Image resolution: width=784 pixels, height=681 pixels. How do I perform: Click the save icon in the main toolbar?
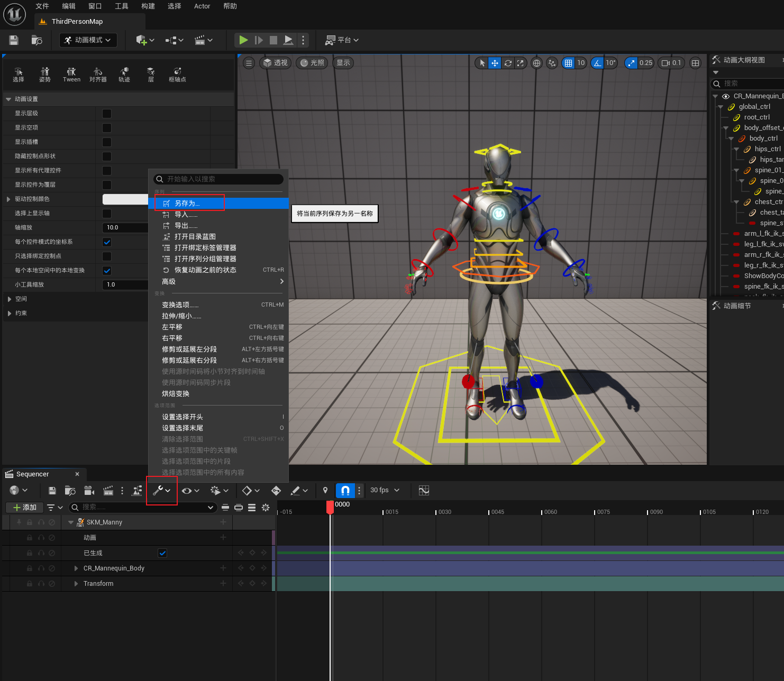click(14, 40)
